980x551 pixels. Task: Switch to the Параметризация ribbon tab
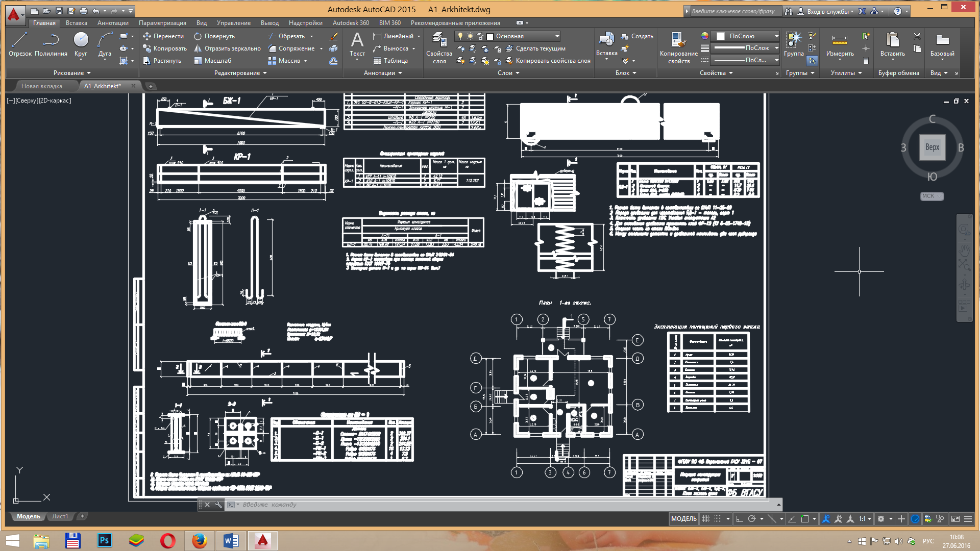(x=162, y=23)
